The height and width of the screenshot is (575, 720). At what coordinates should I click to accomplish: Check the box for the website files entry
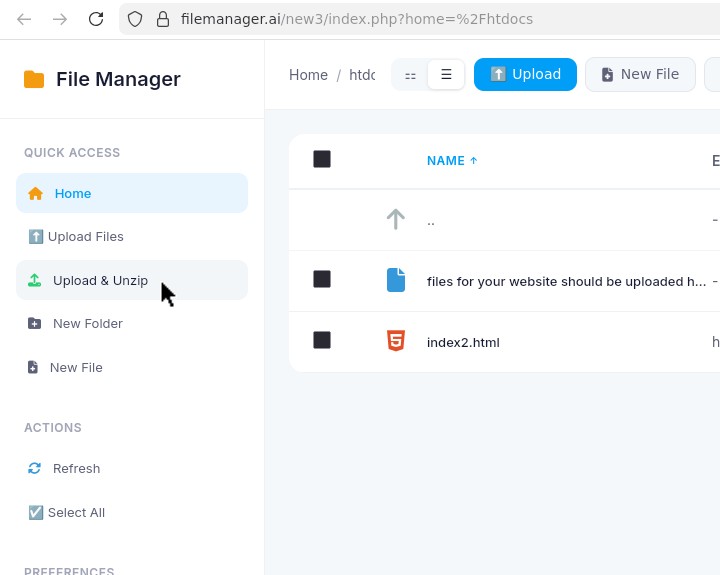[x=322, y=279]
